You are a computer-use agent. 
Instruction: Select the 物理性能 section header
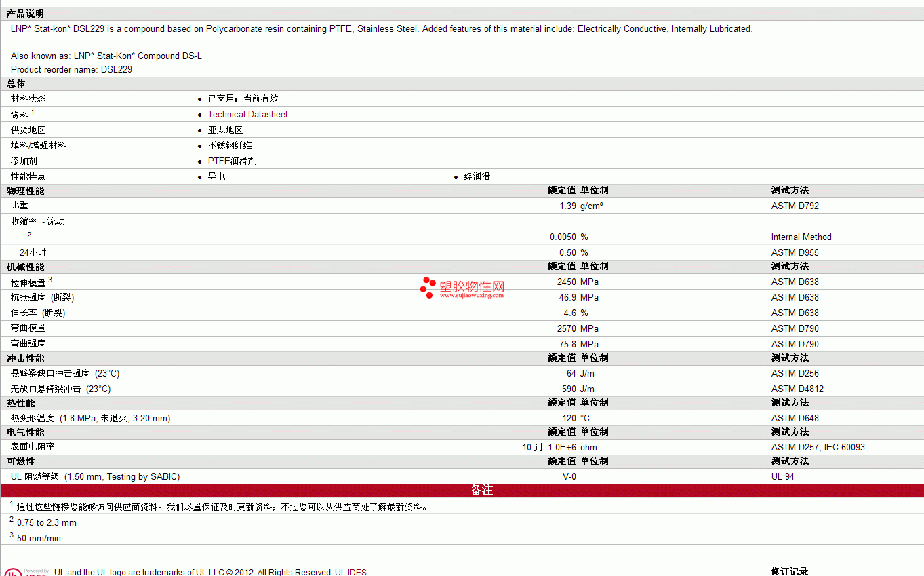(x=26, y=191)
